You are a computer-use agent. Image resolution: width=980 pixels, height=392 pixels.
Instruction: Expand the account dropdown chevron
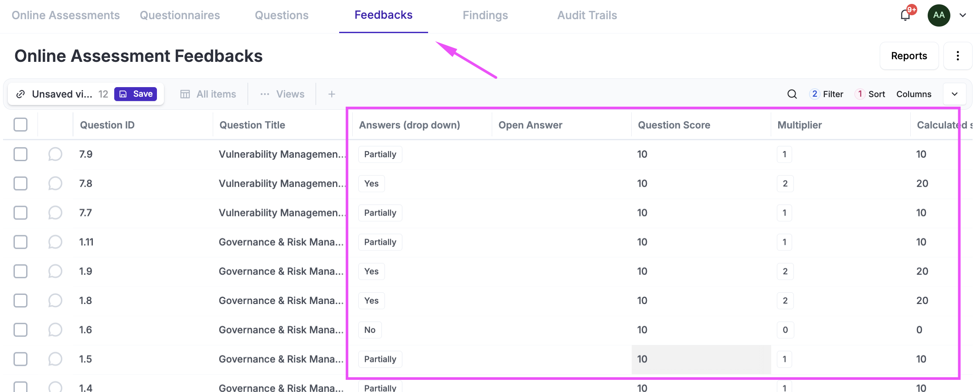click(963, 15)
